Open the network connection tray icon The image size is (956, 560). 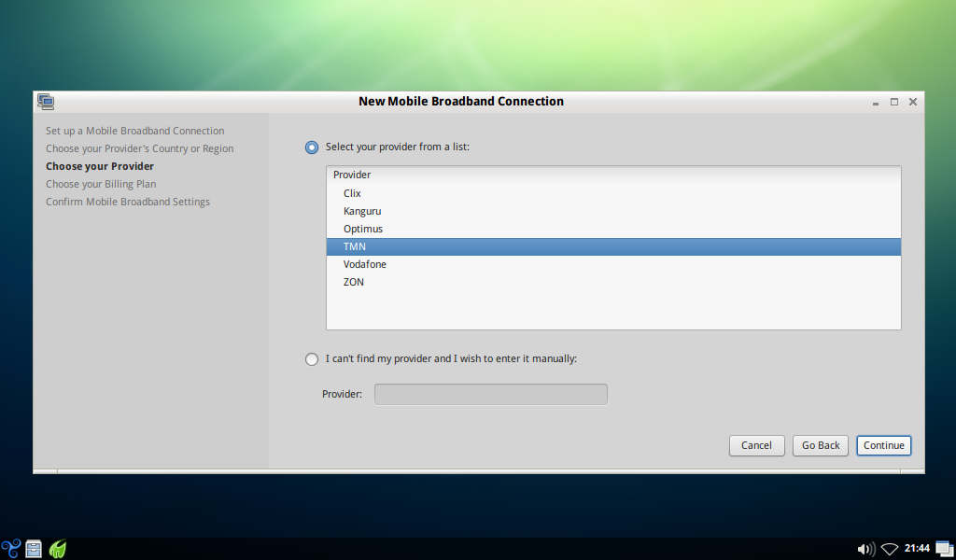890,549
